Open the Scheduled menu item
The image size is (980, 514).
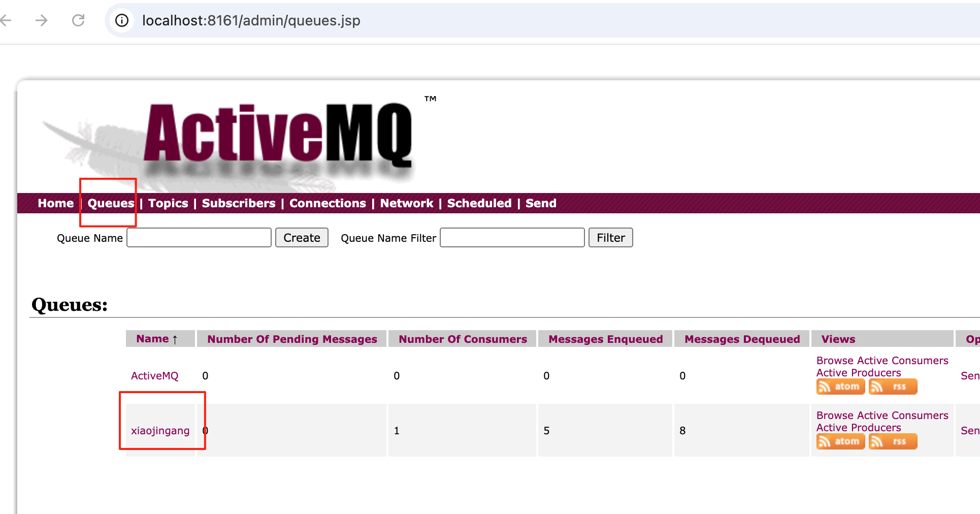click(479, 203)
